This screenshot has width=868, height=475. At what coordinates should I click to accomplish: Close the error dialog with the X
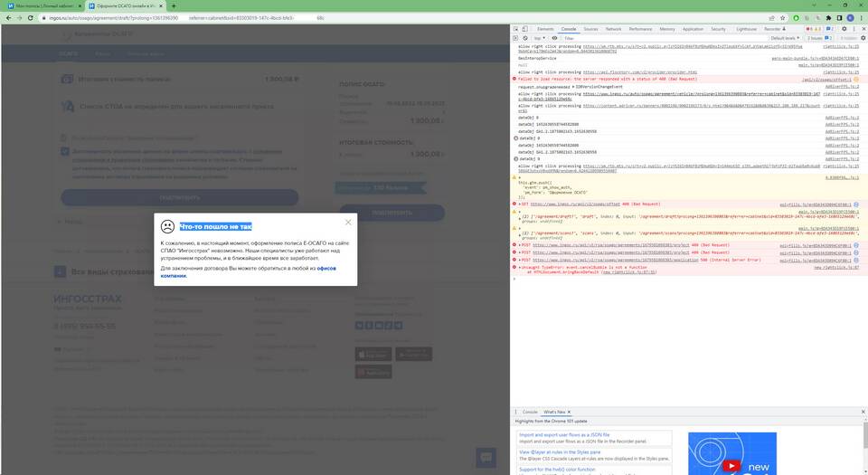348,222
